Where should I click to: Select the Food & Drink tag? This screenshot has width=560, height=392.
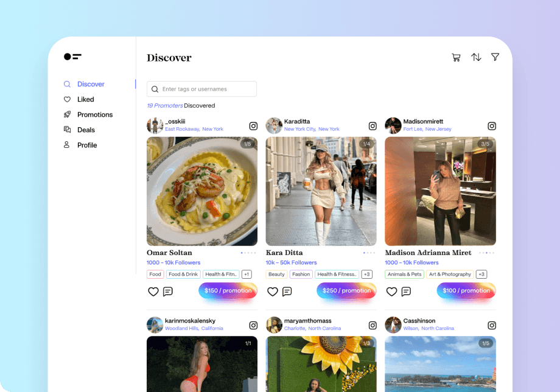point(183,274)
